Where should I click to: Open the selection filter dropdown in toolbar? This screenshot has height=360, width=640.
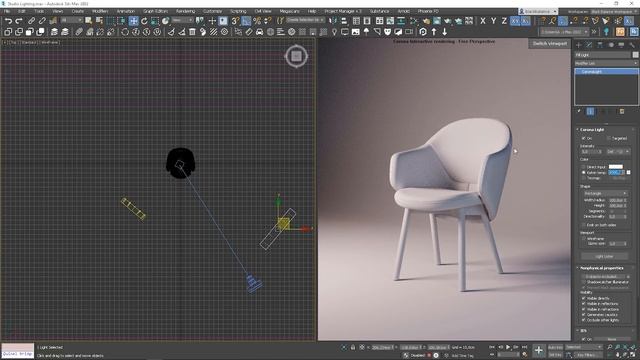(x=71, y=20)
